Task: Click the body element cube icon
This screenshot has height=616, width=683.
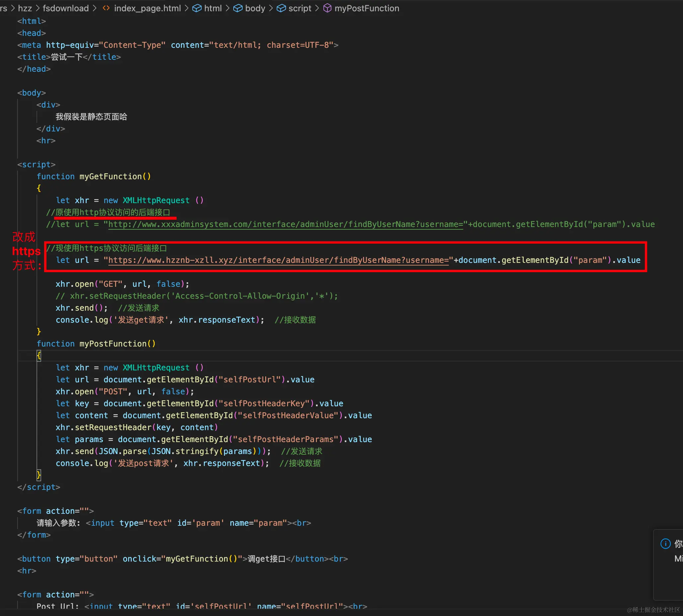Action: point(238,8)
